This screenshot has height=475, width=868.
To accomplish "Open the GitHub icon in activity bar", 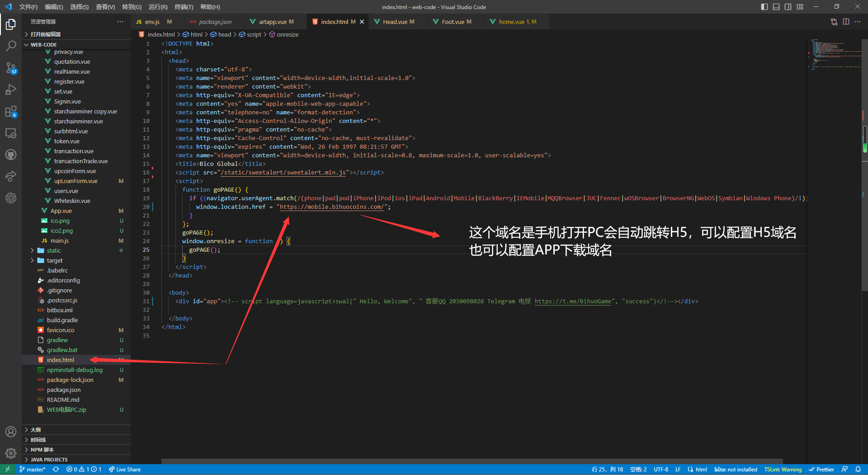I will click(x=11, y=155).
